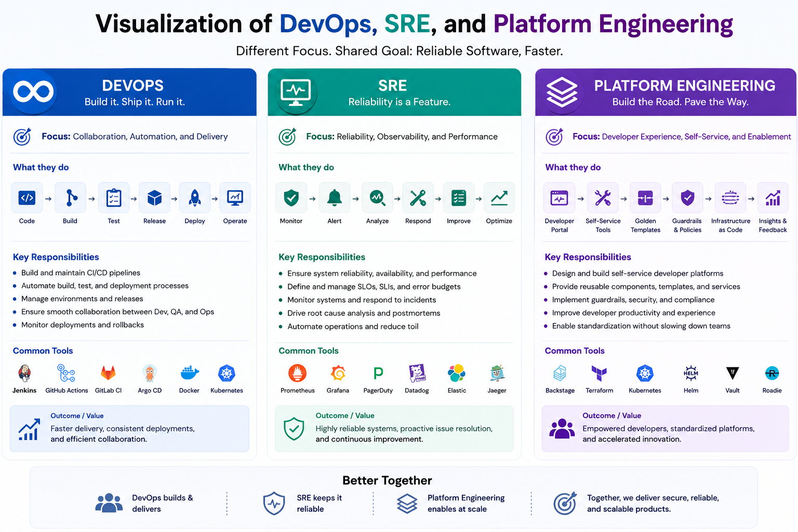The image size is (798, 532).
Task: Select the Insights & Feedback chart icon
Action: [773, 197]
